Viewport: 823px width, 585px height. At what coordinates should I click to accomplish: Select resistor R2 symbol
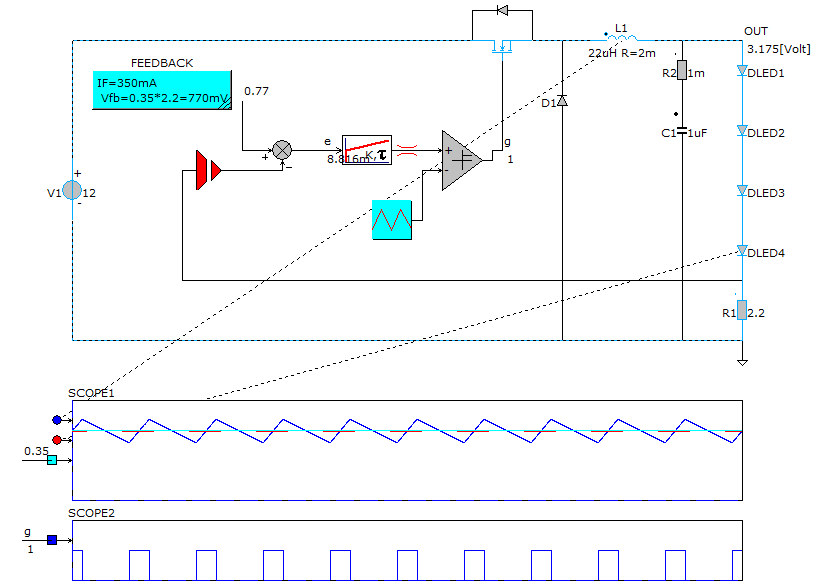[682, 70]
